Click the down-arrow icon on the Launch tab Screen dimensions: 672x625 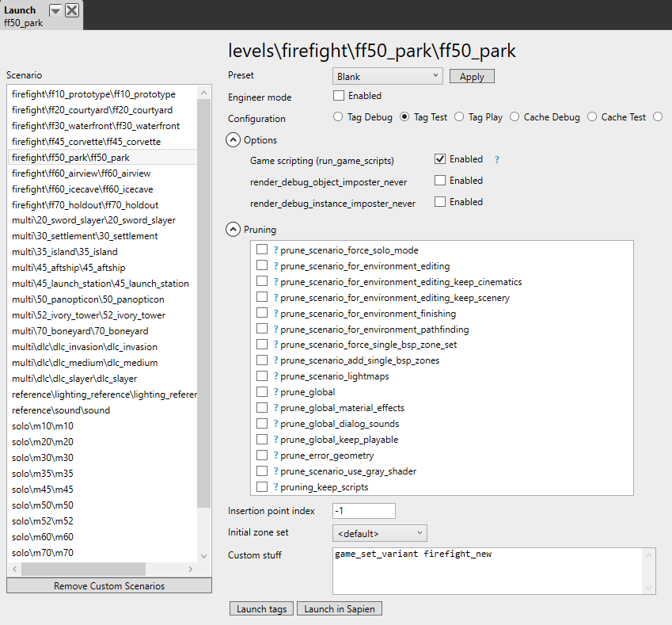[54, 10]
